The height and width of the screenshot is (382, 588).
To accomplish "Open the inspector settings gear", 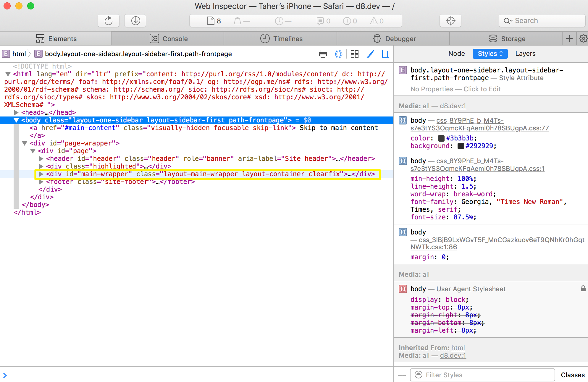I will (583, 39).
